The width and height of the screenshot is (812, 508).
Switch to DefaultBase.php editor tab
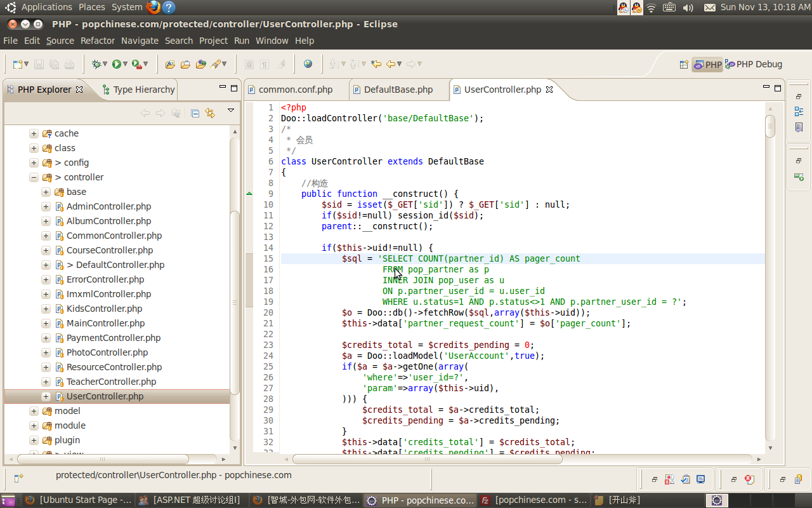click(x=398, y=90)
